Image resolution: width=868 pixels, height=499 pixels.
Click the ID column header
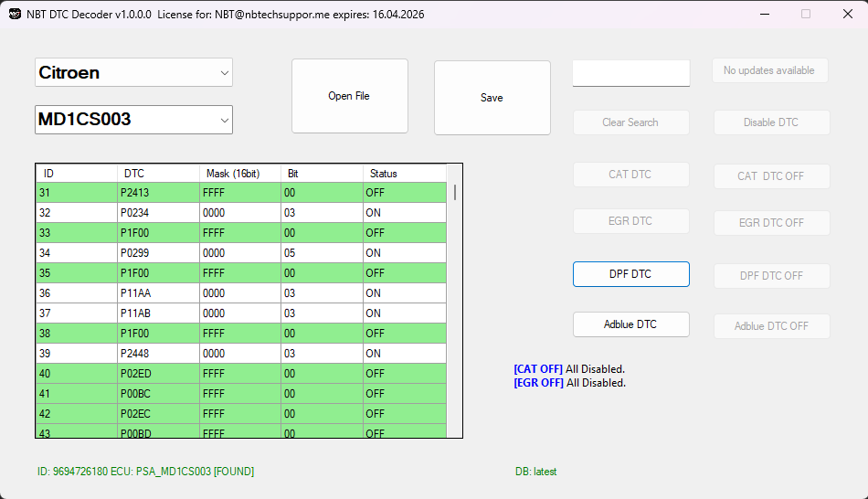(77, 174)
